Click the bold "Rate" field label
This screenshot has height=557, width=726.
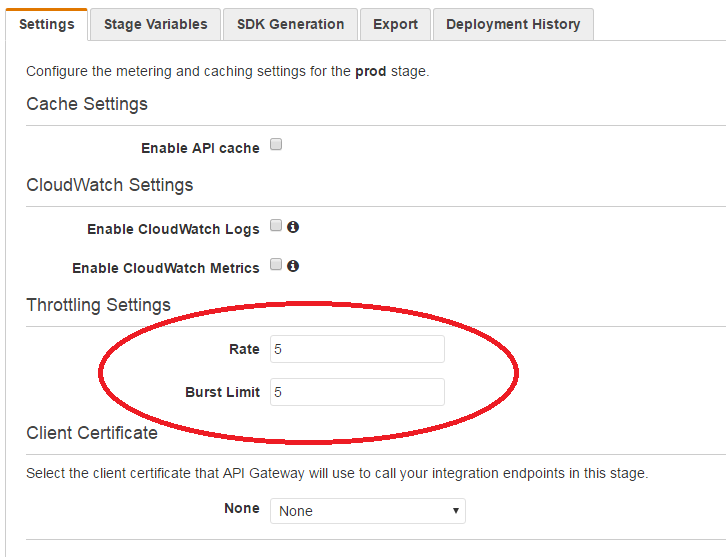243,349
